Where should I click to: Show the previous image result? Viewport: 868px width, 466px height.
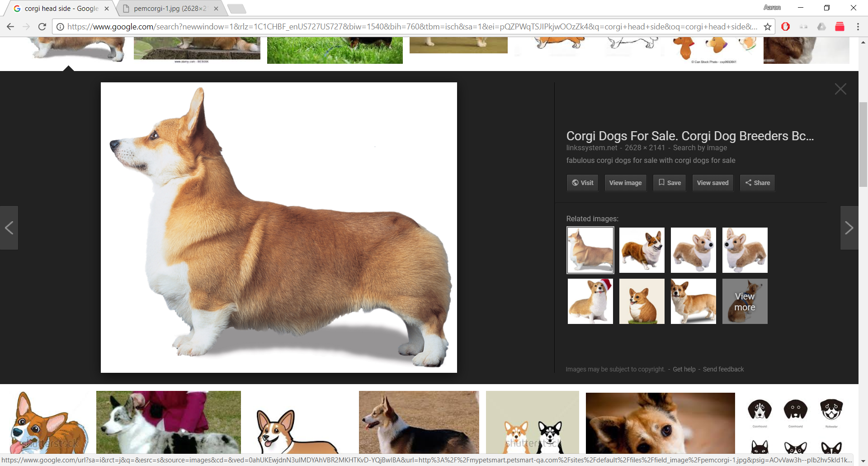click(9, 228)
